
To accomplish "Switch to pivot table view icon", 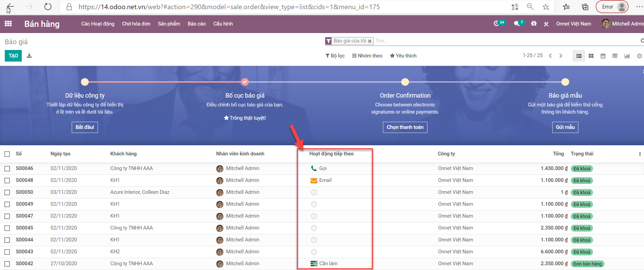I will [615, 56].
